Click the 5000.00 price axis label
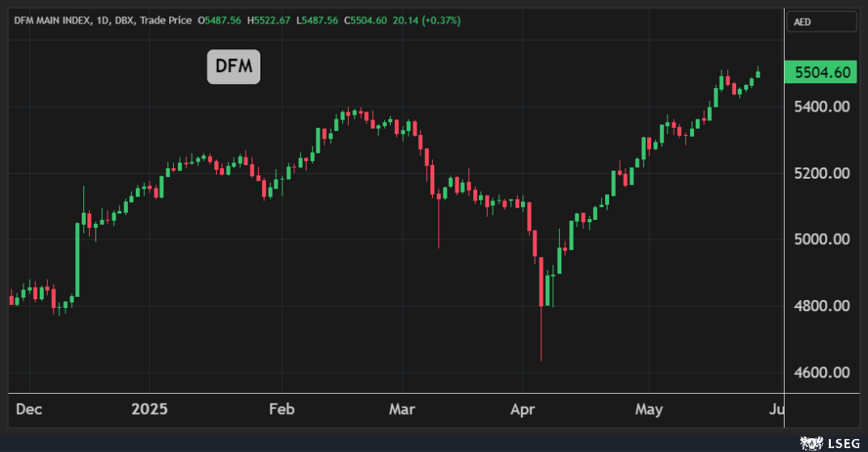The height and width of the screenshot is (452, 868). 822,239
